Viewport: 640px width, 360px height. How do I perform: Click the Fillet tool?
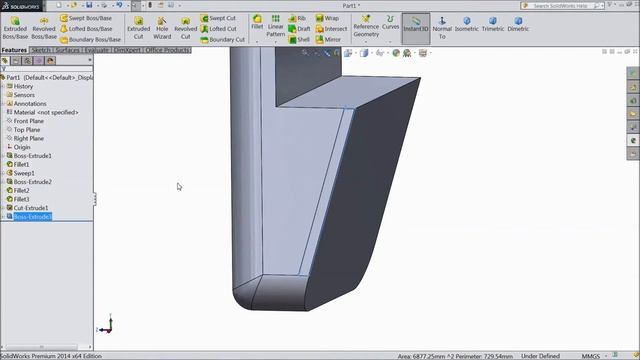257,22
